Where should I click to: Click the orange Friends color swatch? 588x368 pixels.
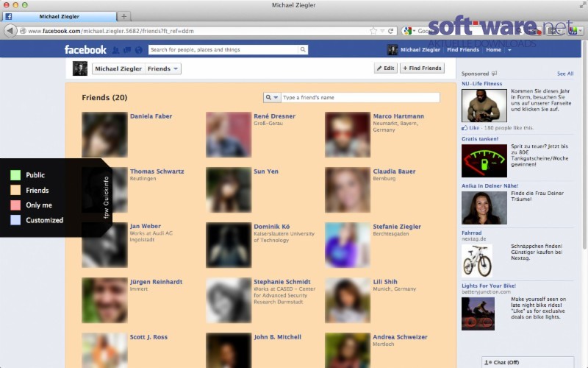[15, 190]
